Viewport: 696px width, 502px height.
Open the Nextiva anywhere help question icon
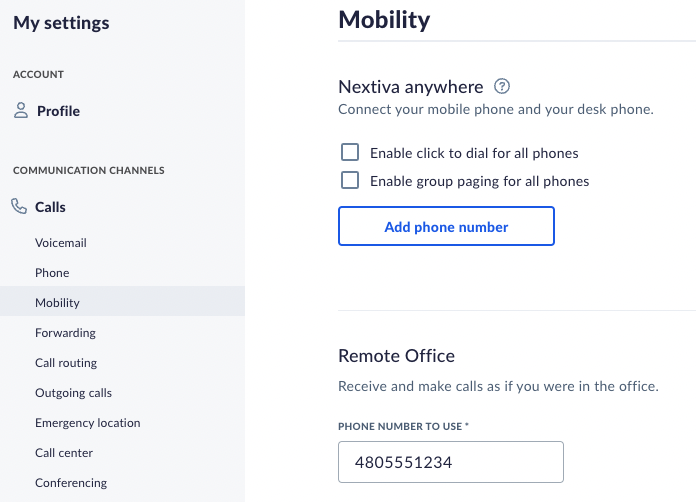(x=502, y=86)
